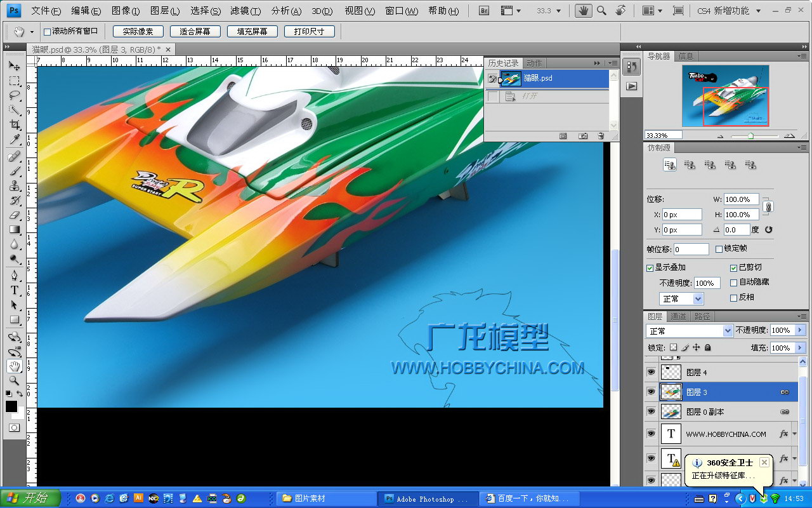
Task: Open the 文件 menu
Action: 46,11
